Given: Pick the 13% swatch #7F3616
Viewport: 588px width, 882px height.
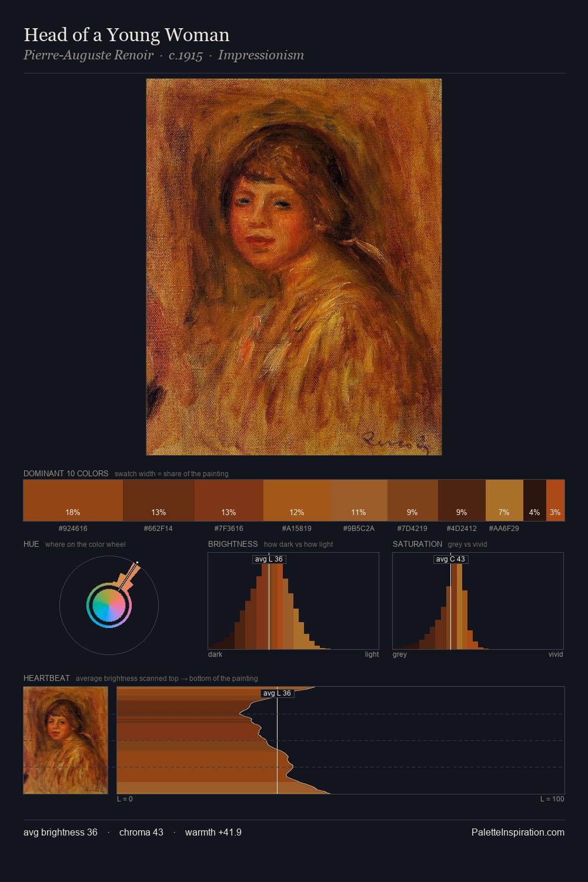Looking at the screenshot, I should point(229,500).
